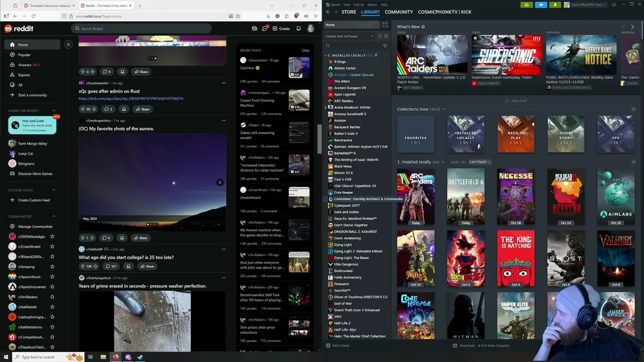Open Steam notifications bell button
The image size is (644, 362).
coord(555,5)
